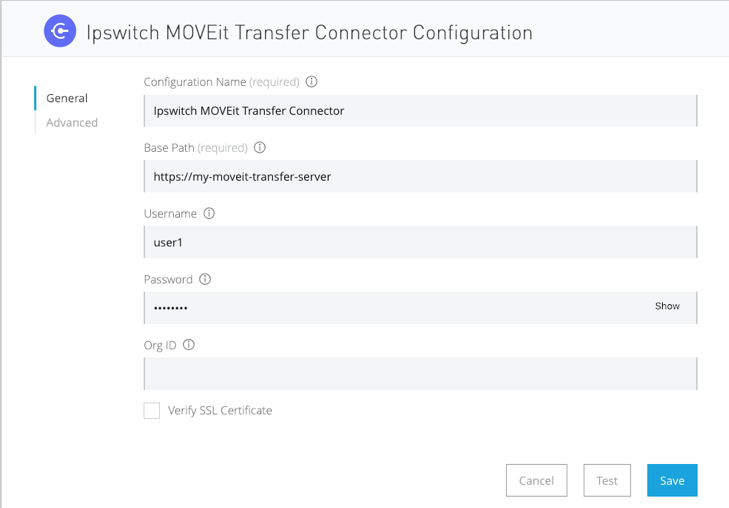Image resolution: width=729 pixels, height=508 pixels.
Task: Click the dialog title text
Action: (310, 32)
